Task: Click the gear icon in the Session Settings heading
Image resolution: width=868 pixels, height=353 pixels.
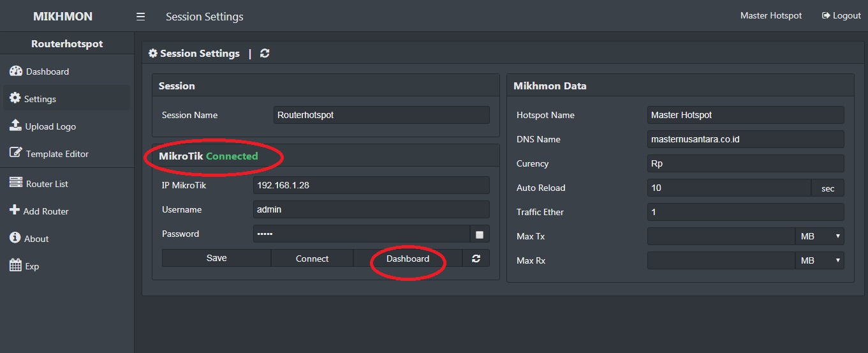Action: tap(153, 54)
